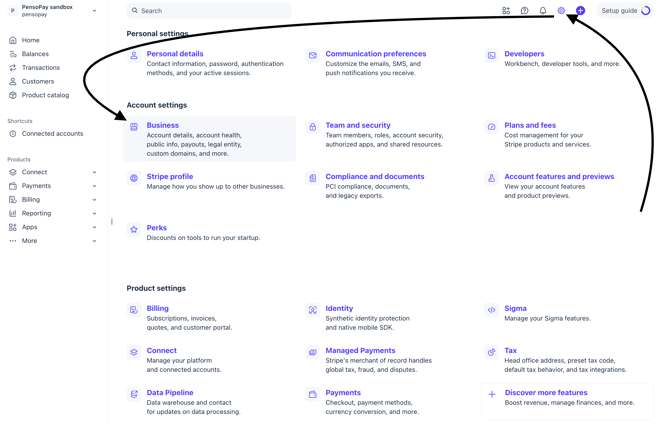670x424 pixels.
Task: Expand the More sidebar chevron
Action: 94,241
